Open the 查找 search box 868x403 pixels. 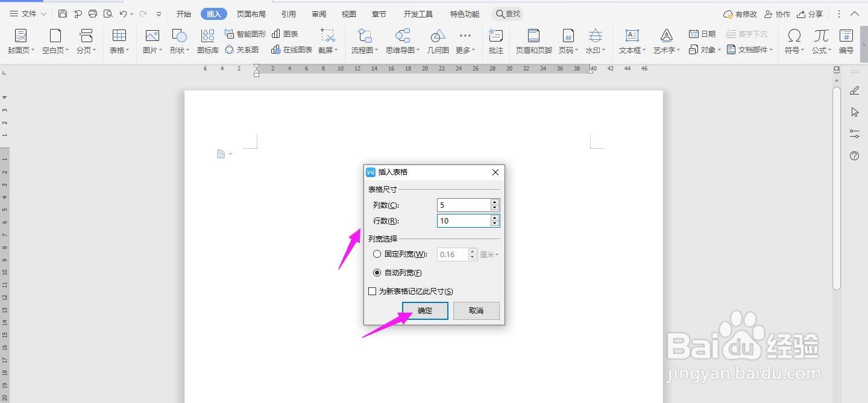[508, 14]
